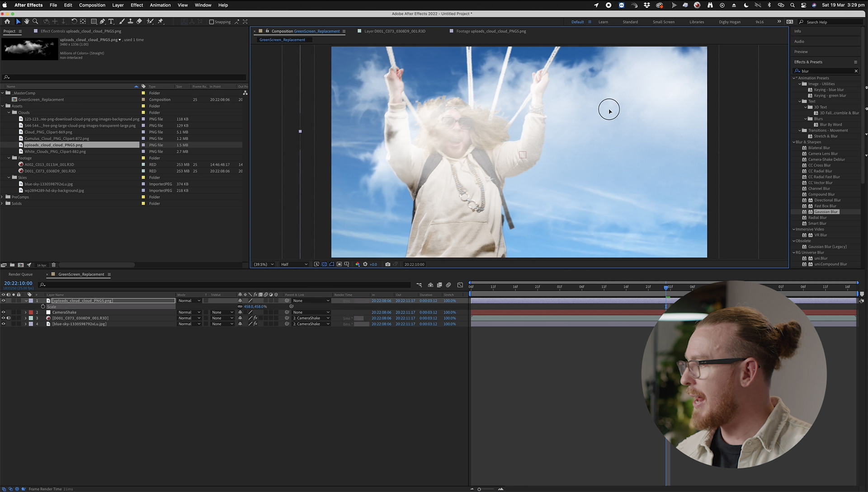This screenshot has height=492, width=868.
Task: Open the Half resolution dropdown
Action: pos(294,264)
